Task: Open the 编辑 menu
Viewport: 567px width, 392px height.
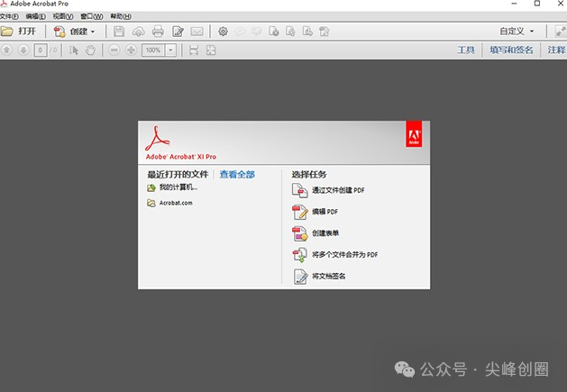Action: pos(35,16)
